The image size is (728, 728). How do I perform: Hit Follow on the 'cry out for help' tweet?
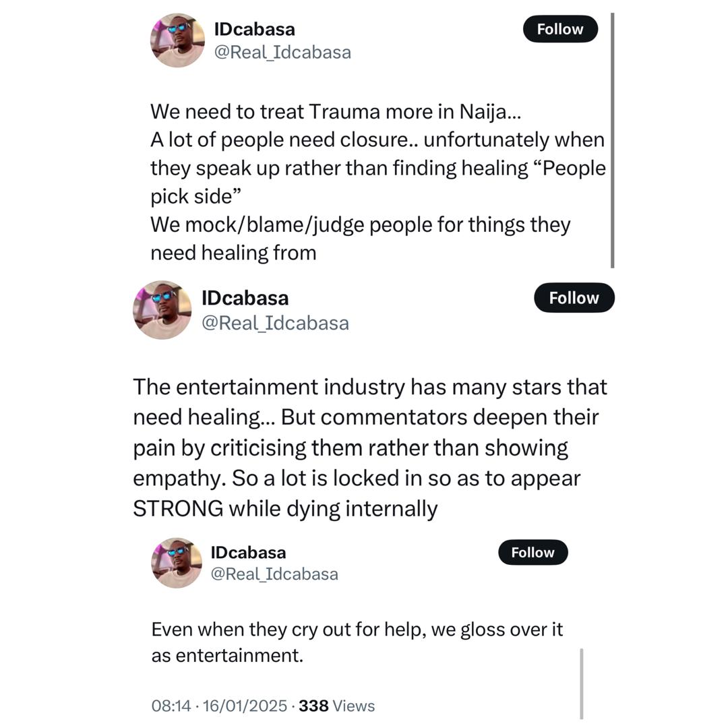pyautogui.click(x=533, y=552)
